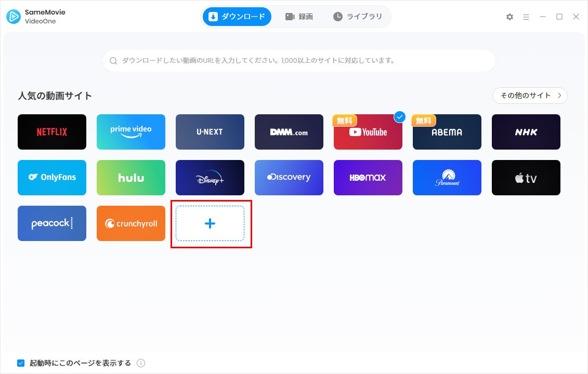588x374 pixels.
Task: Switch to the 録画 tab
Action: pyautogui.click(x=299, y=17)
